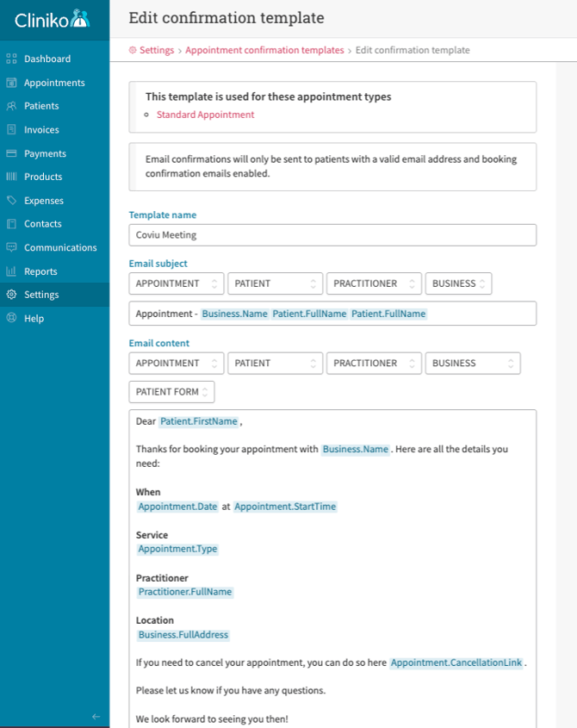The image size is (577, 728).
Task: Click the Settings breadcrumb link
Action: pyautogui.click(x=156, y=51)
